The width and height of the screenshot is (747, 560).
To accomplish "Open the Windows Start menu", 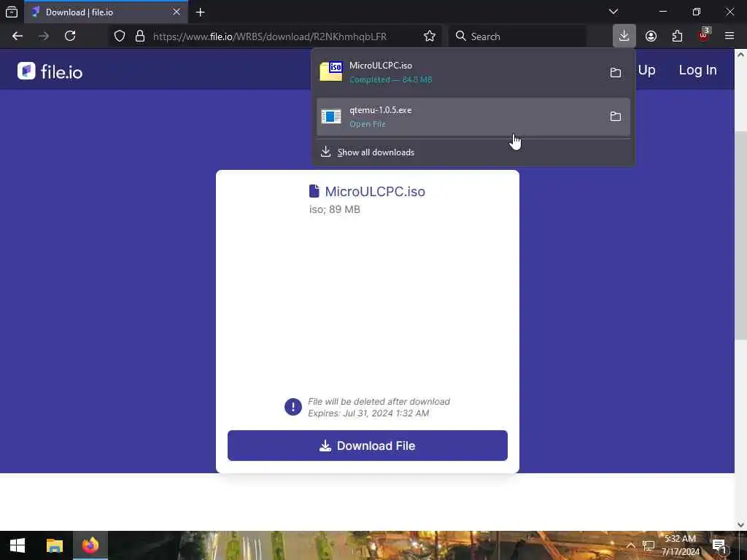I will pyautogui.click(x=18, y=545).
